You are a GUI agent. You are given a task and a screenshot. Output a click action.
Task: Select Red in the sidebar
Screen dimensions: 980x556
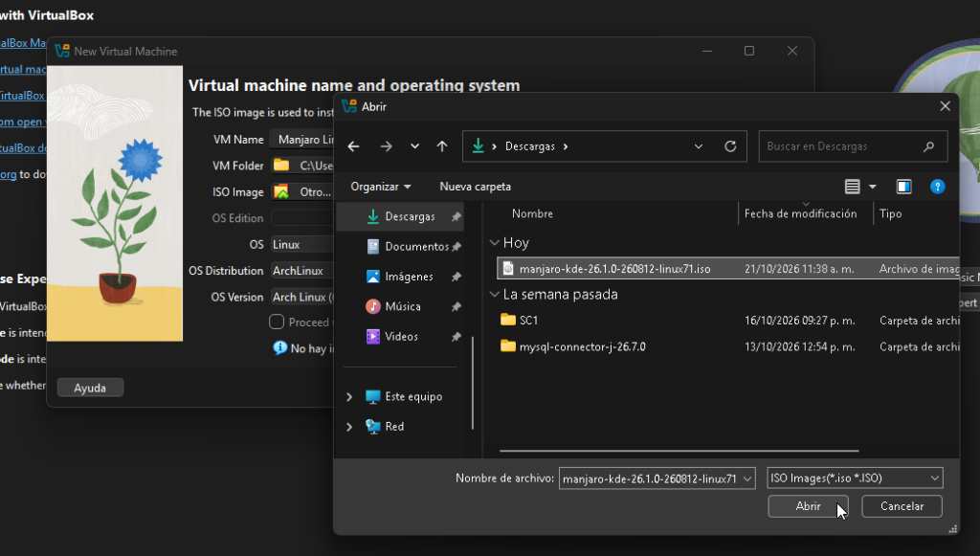pyautogui.click(x=385, y=427)
